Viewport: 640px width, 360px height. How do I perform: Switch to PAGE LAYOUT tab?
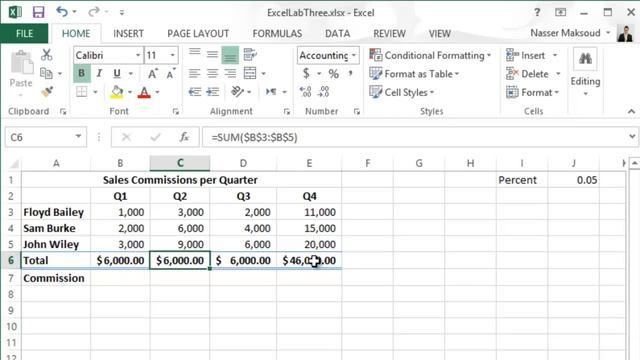[x=198, y=33]
